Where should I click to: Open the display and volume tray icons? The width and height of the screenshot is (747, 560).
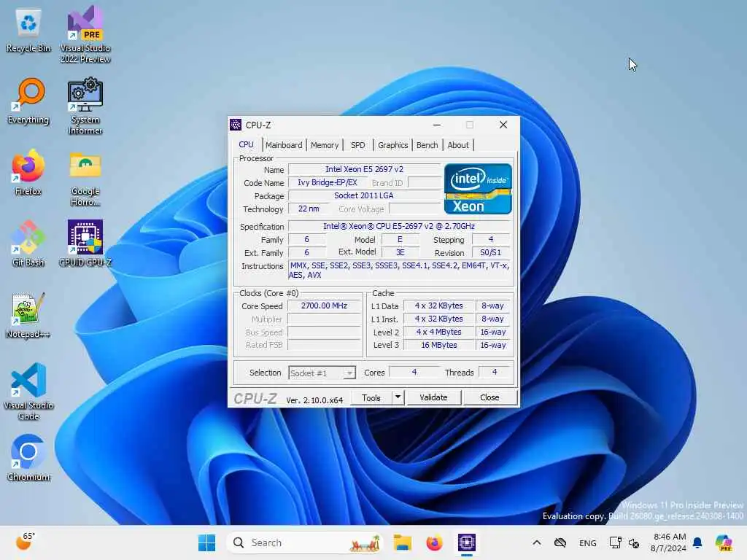pyautogui.click(x=624, y=542)
